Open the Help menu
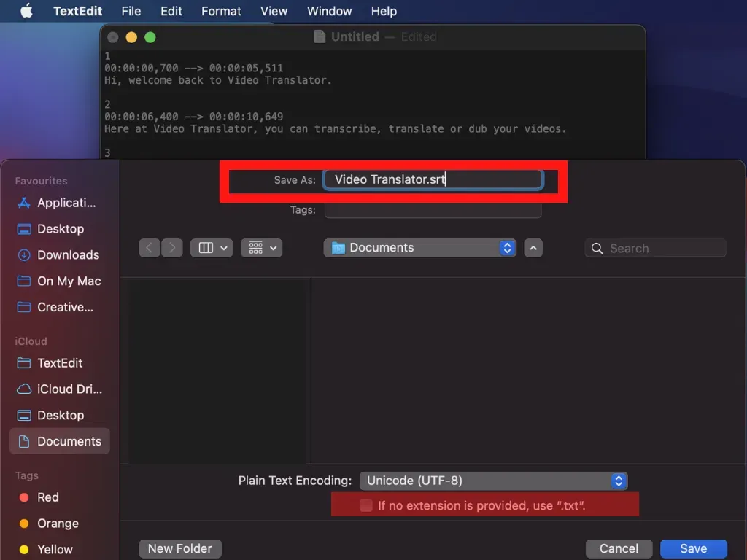This screenshot has height=560, width=747. [384, 11]
